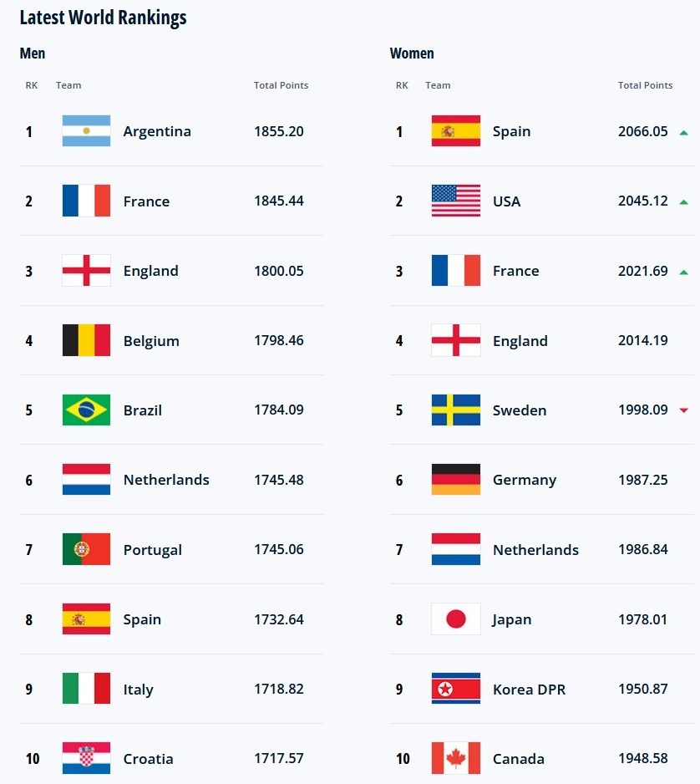This screenshot has height=784, width=700.
Task: Click green up arrow beside Spain's points
Action: [x=683, y=132]
